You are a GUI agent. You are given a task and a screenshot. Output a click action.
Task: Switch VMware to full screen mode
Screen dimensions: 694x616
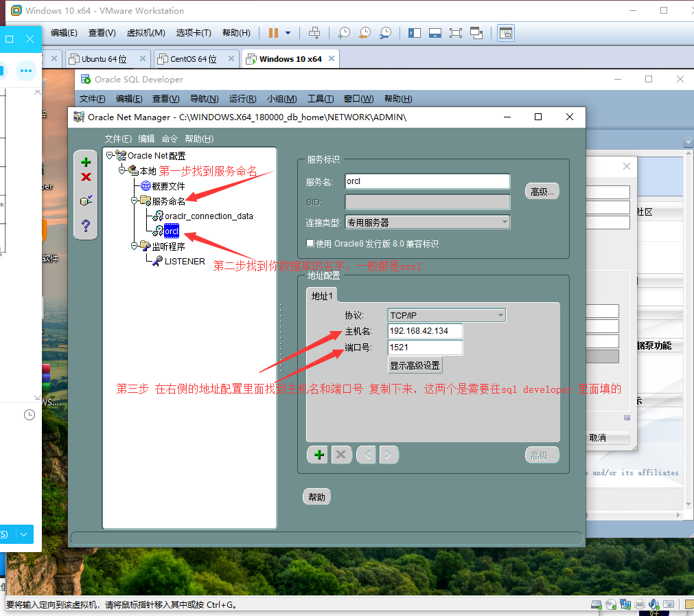pos(455,32)
